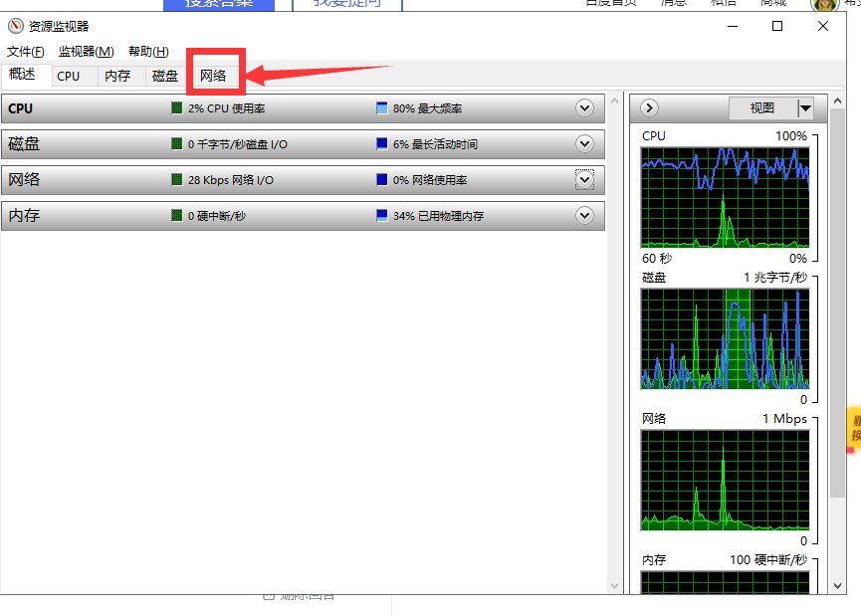Open the 文件(F) menu
The width and height of the screenshot is (861, 616).
click(x=26, y=52)
